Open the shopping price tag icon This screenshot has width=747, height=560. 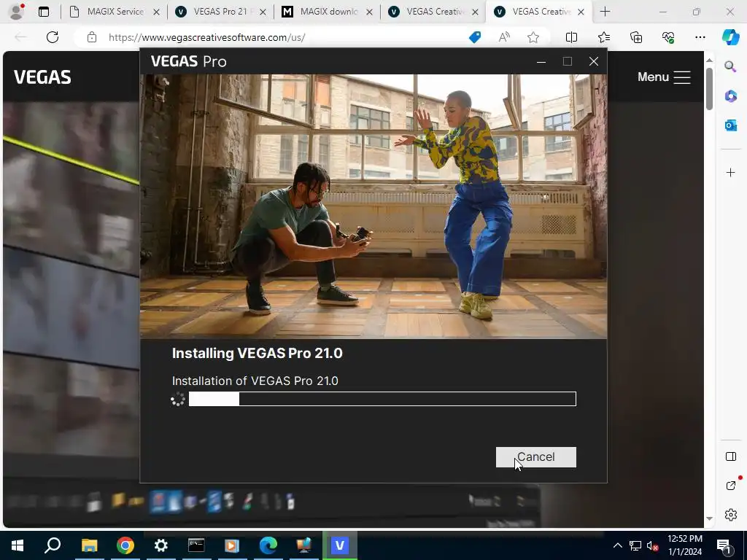[x=475, y=37]
